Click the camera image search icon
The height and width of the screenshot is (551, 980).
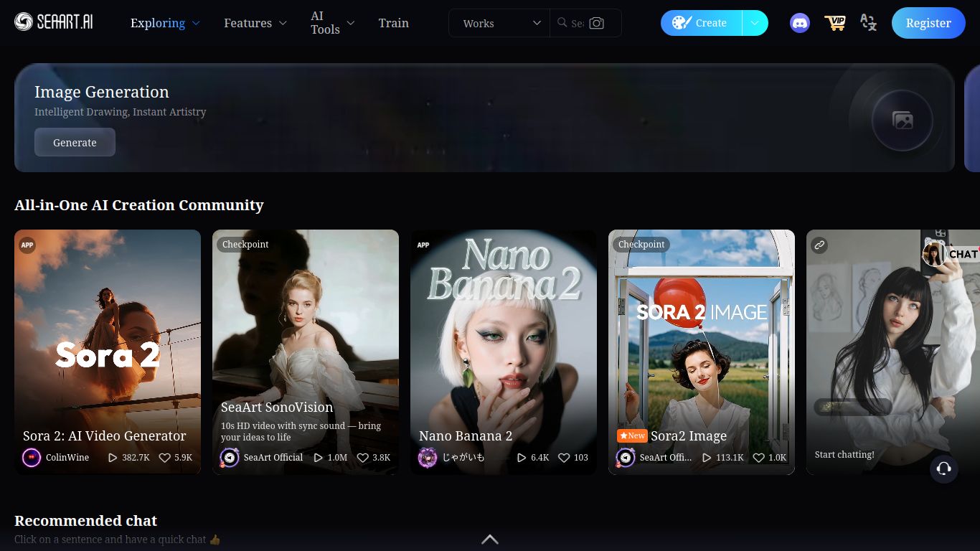coord(596,23)
